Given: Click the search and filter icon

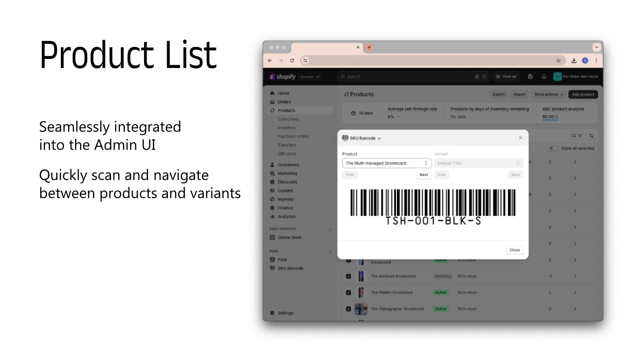Looking at the screenshot, I should pos(577,136).
